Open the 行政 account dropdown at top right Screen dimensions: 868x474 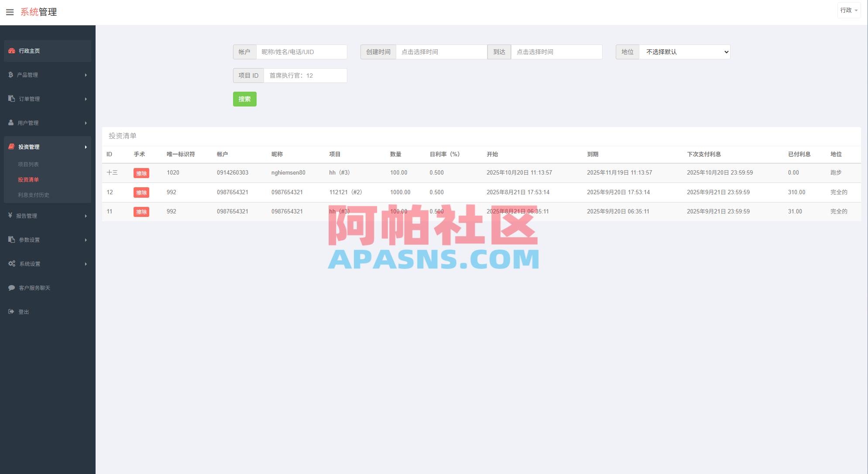coord(848,10)
